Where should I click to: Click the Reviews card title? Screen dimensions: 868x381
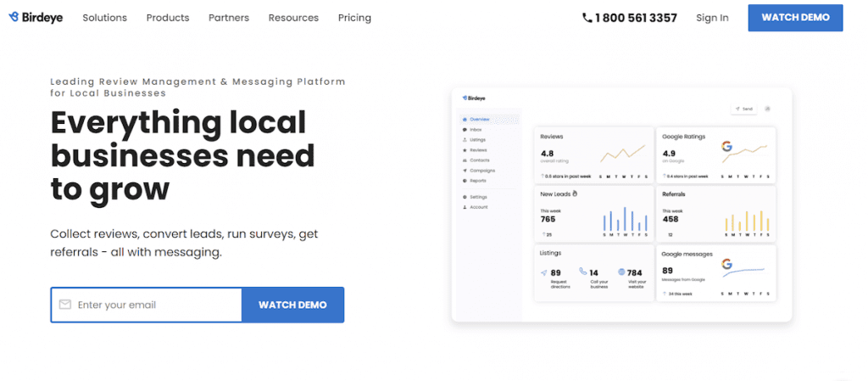pyautogui.click(x=551, y=137)
